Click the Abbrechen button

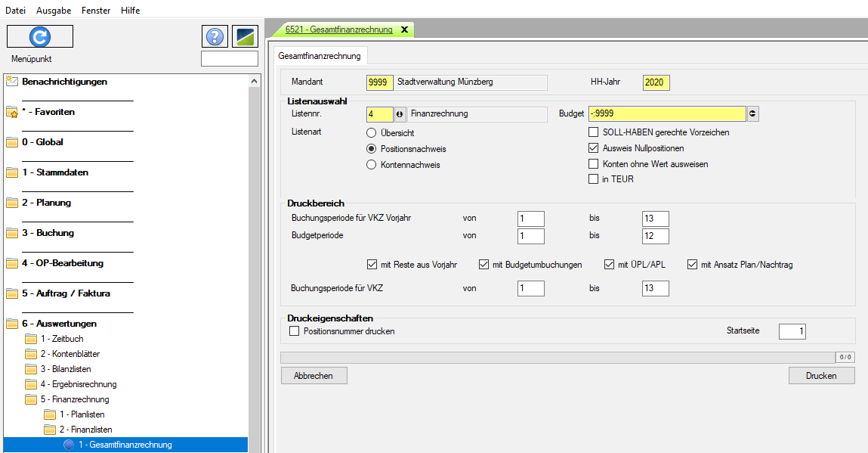tap(313, 376)
